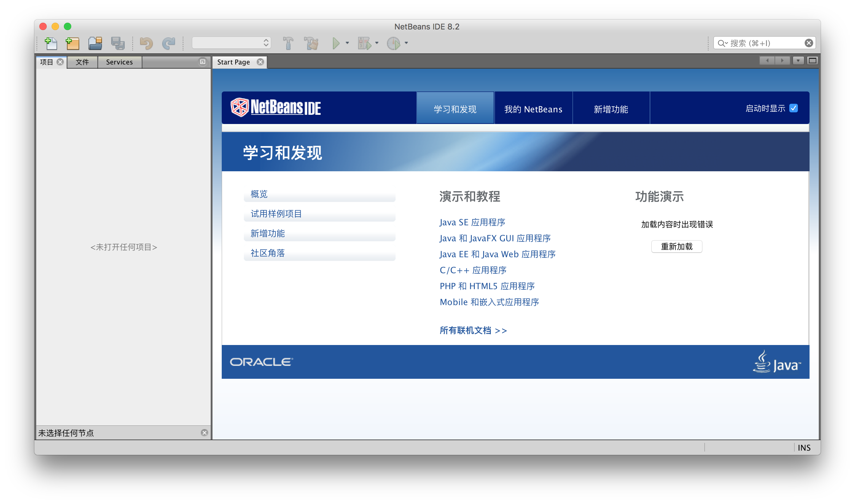Open Java EE 和 Java Web 应用程序 link
The image size is (855, 504).
498,254
